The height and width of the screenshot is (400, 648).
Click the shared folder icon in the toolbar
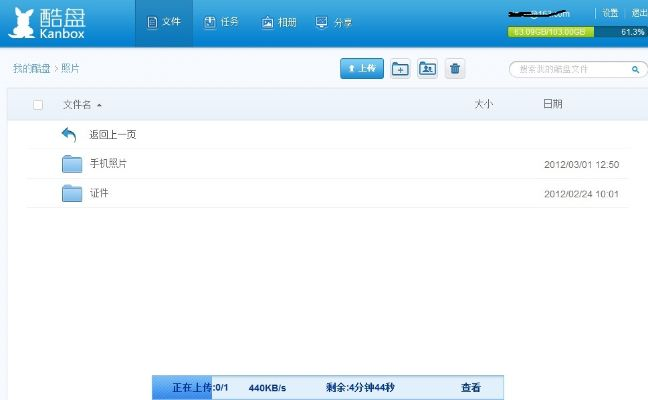tap(427, 69)
